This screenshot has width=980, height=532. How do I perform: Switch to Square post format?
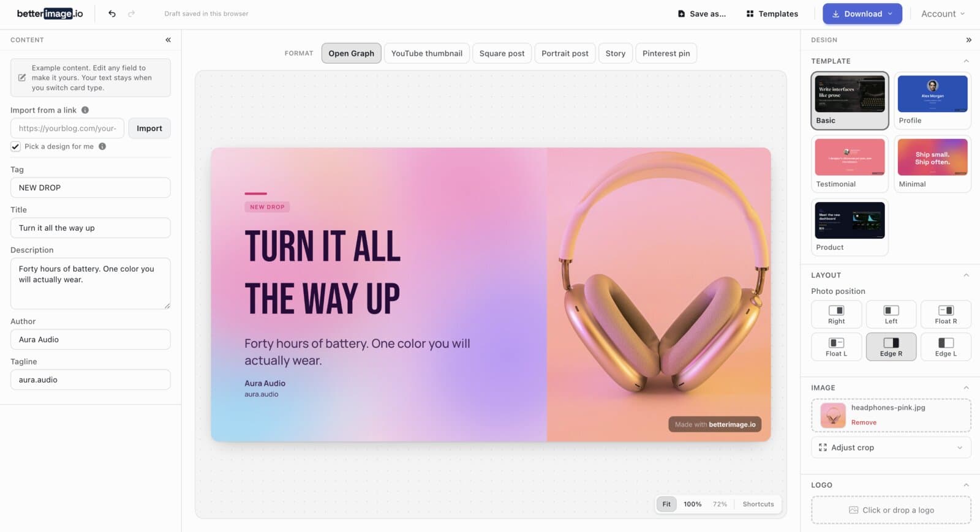[502, 53]
